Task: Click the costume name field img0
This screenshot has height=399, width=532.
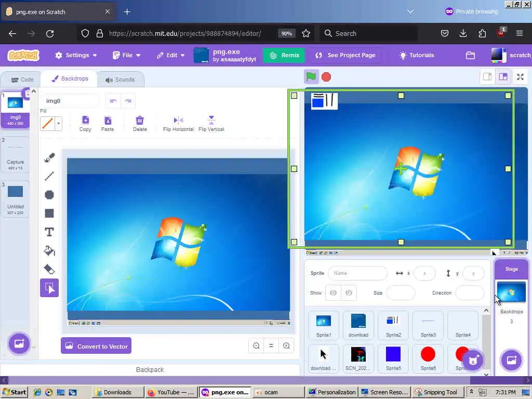Action: (x=71, y=101)
